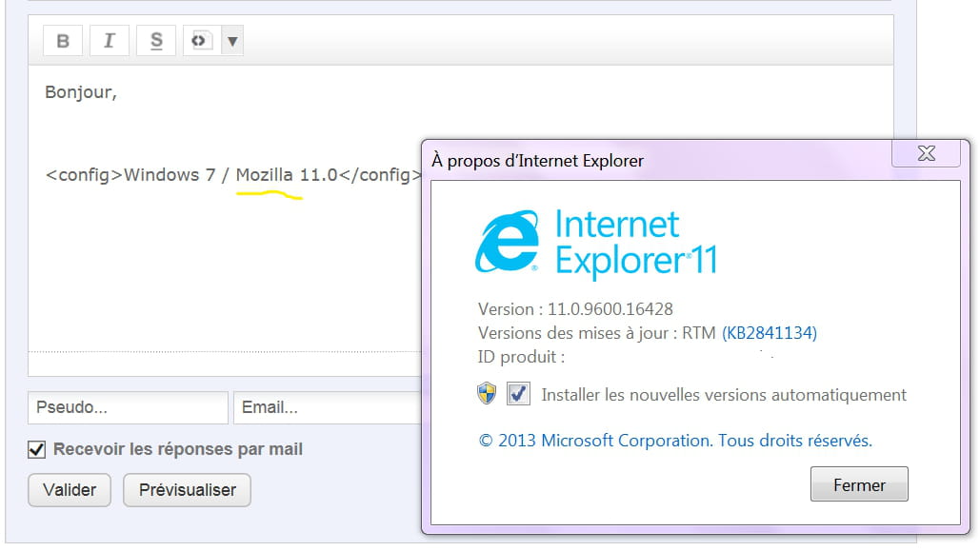Insert code block with the brackets icon
Image resolution: width=980 pixels, height=551 pixels.
201,41
